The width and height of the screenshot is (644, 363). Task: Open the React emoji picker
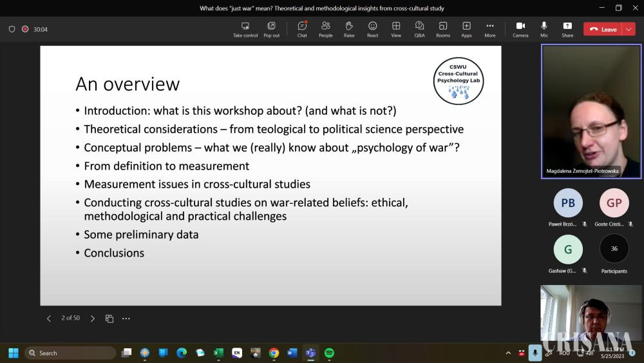[372, 29]
